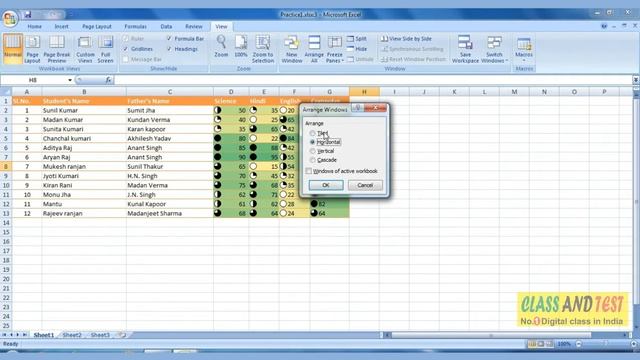
Task: Open the Zoom magnifier tool
Action: click(x=221, y=46)
